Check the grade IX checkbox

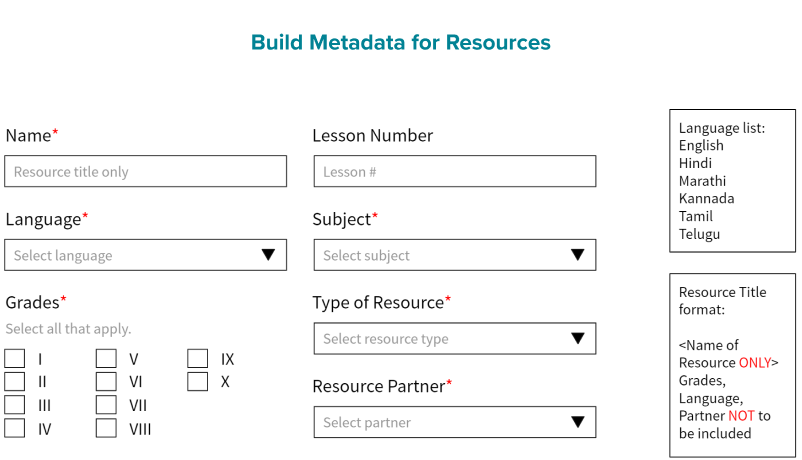coord(197,358)
